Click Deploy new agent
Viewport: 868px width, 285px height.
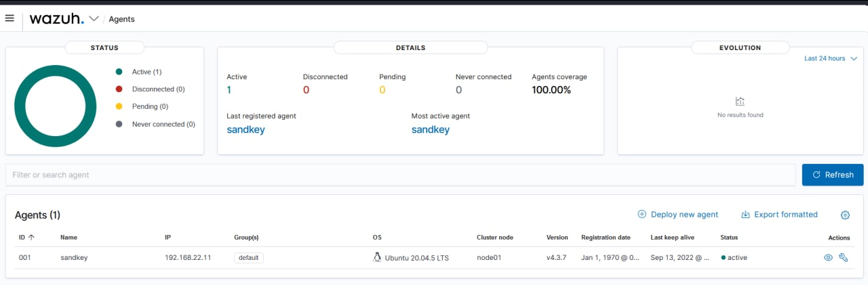click(677, 215)
